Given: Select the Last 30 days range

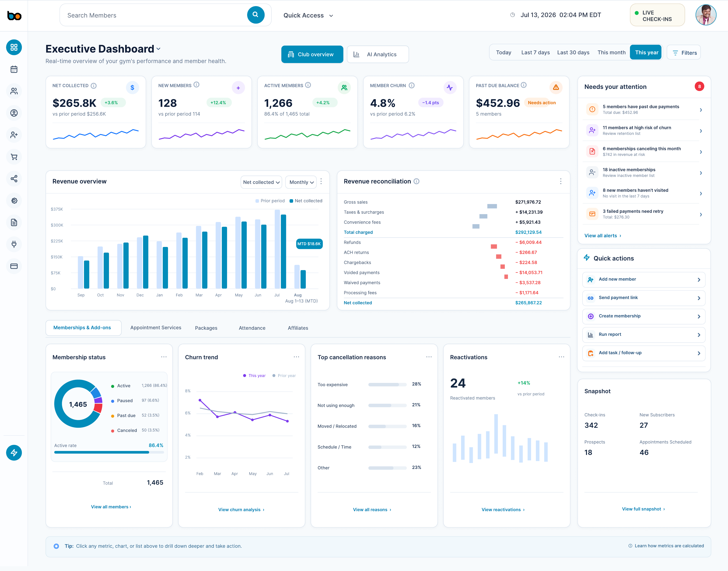Looking at the screenshot, I should coord(573,53).
